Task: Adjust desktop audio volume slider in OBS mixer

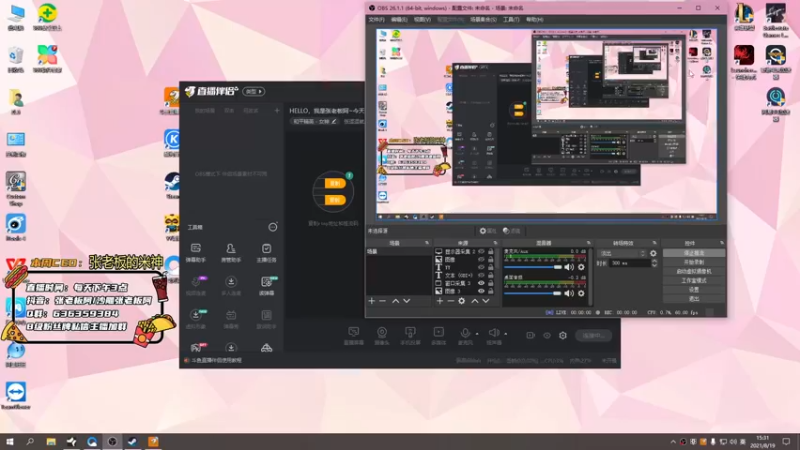Action: pos(533,293)
